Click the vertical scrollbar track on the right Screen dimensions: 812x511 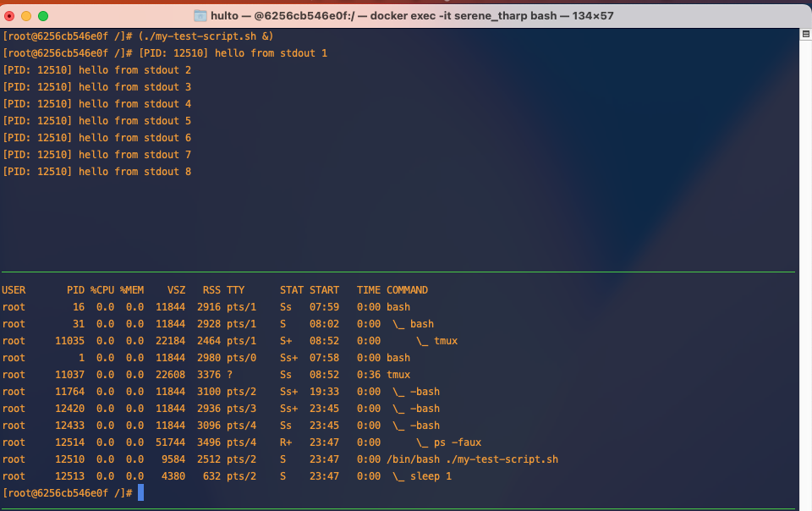(x=806, y=274)
